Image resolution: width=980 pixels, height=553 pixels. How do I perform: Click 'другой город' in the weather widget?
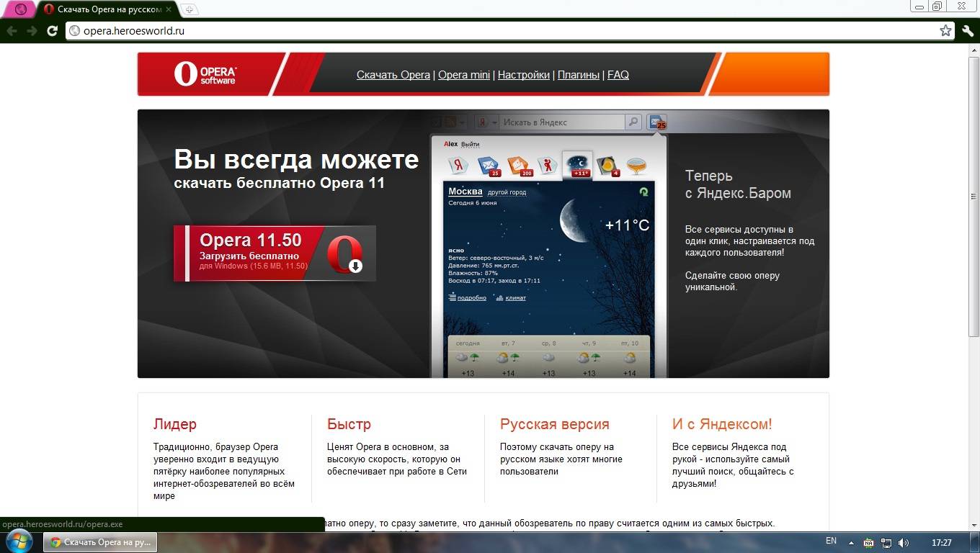tap(507, 193)
